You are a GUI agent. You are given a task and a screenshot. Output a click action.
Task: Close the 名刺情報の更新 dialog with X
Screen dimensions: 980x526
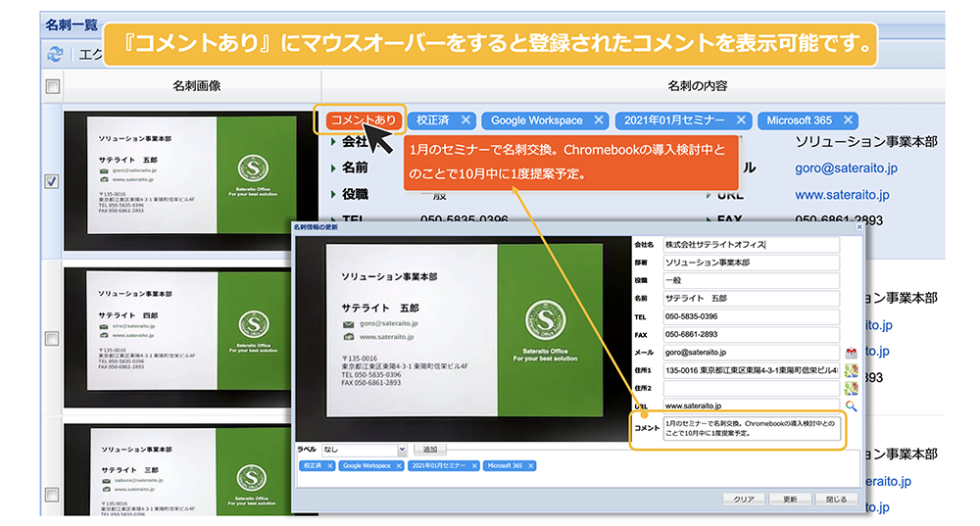click(859, 227)
